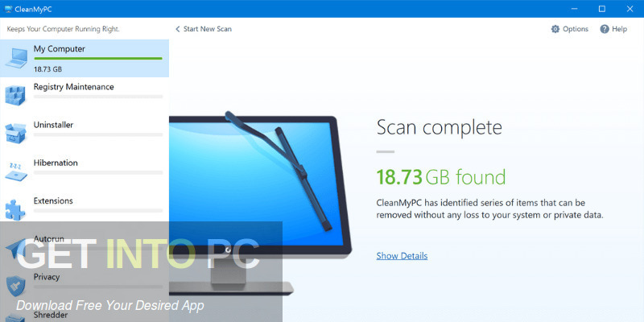Screen dimensions: 644x322
Task: Go to the Extensions section
Action: [x=85, y=210]
